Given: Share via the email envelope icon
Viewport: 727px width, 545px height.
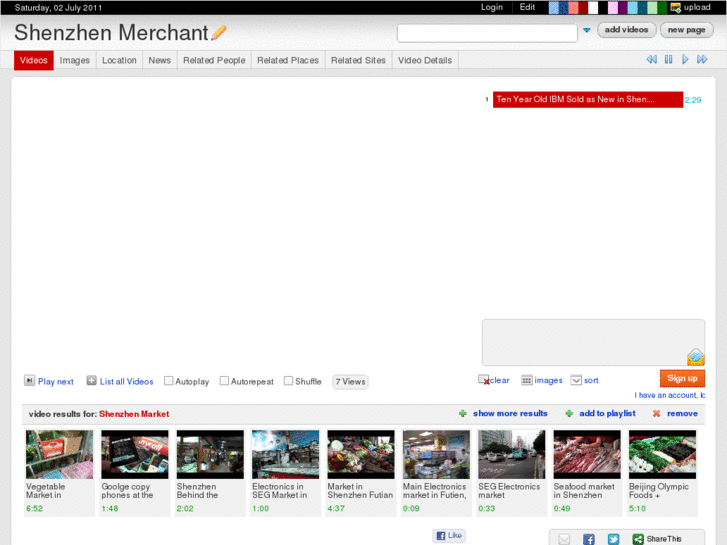Looking at the screenshot, I should 564,539.
